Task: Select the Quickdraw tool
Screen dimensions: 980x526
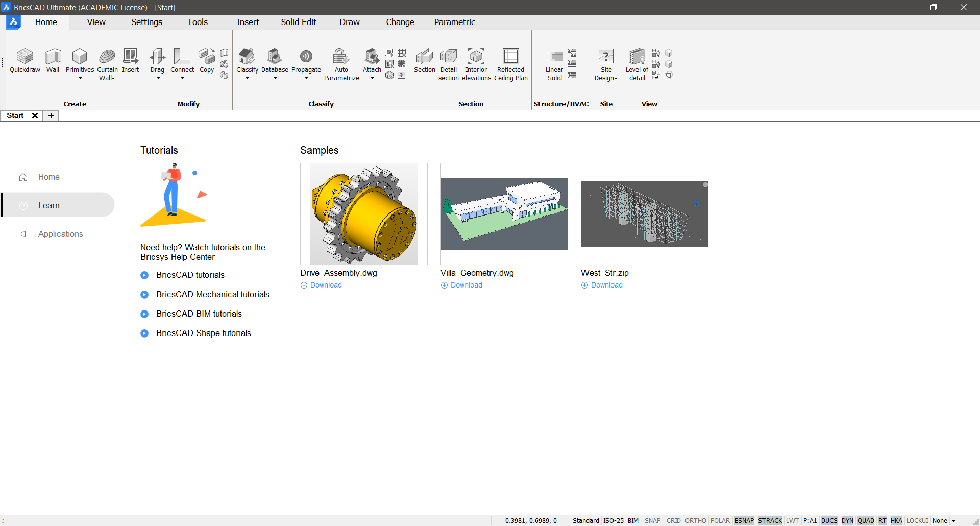Action: click(25, 61)
